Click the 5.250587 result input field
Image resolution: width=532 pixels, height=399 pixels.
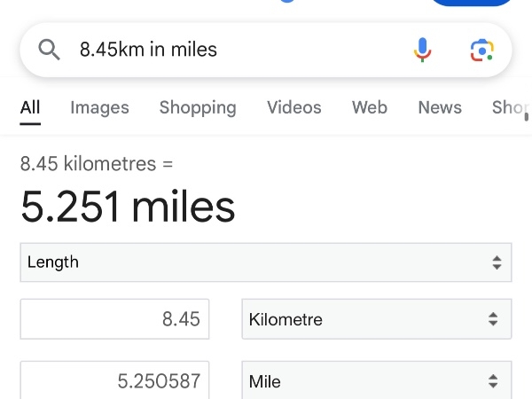tap(114, 381)
